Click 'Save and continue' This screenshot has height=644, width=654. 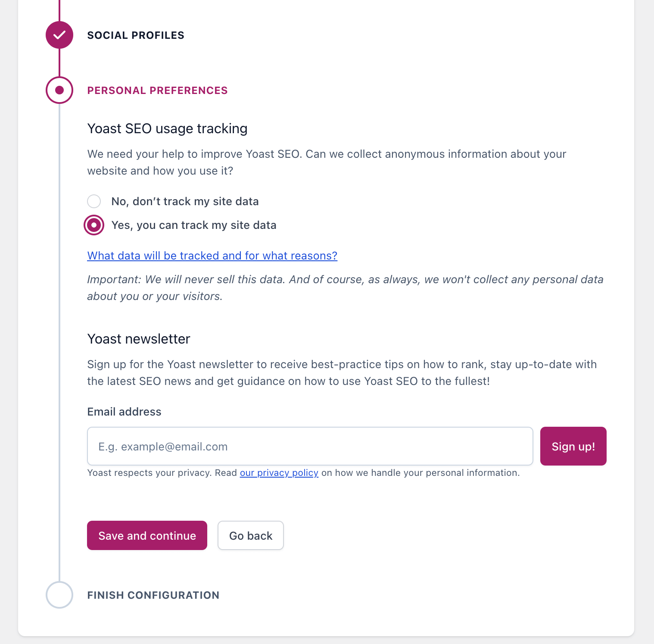tap(146, 535)
